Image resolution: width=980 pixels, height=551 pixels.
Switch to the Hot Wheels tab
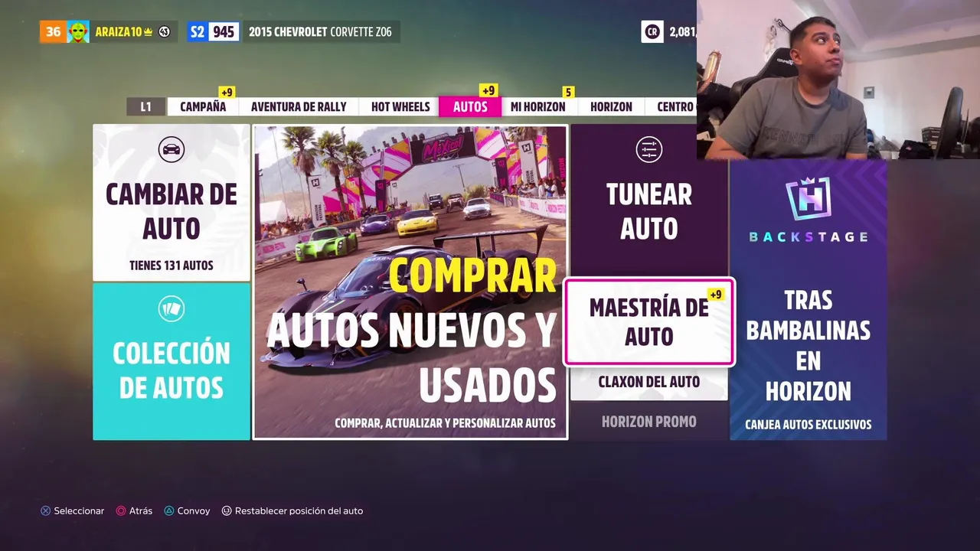[400, 107]
